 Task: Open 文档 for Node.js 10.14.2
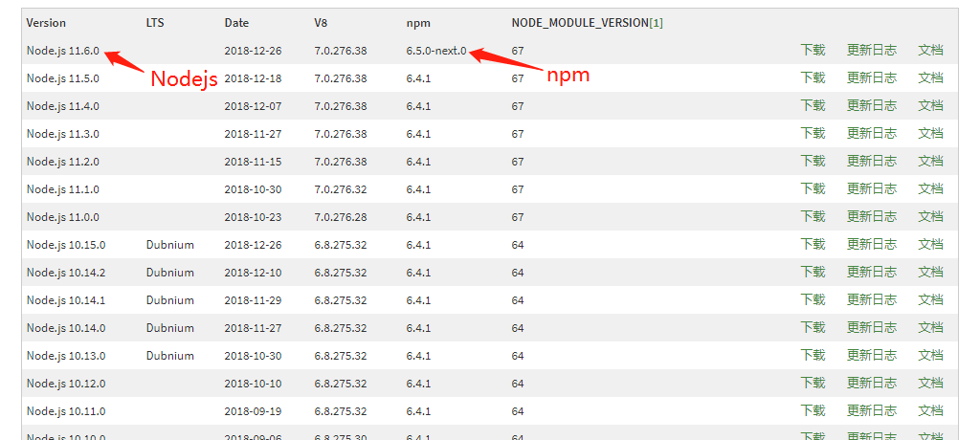coord(930,273)
